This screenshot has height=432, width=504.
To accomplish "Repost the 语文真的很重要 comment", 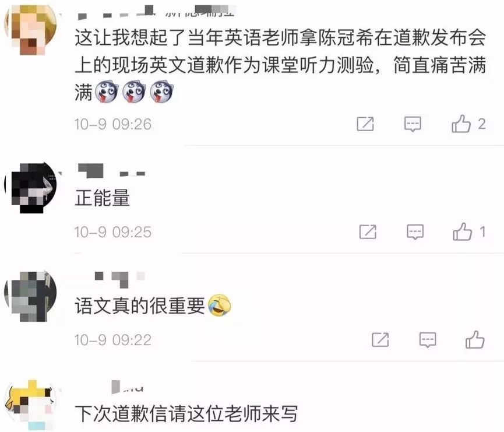I will [x=380, y=340].
